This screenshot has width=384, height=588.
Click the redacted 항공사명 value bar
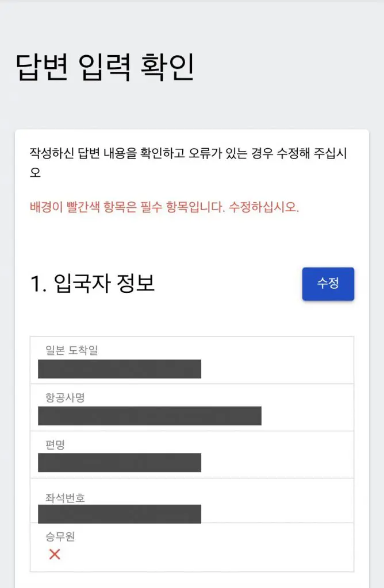pos(149,416)
